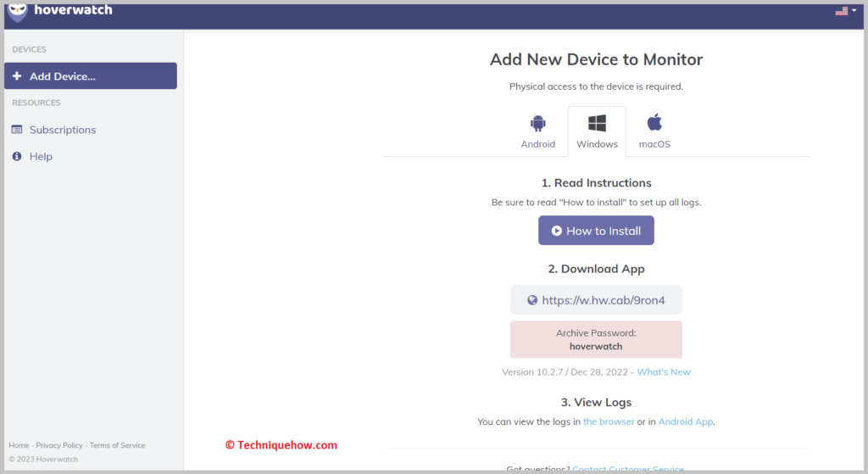Click the globe icon beside the download URL
The height and width of the screenshot is (474, 868).
click(532, 300)
